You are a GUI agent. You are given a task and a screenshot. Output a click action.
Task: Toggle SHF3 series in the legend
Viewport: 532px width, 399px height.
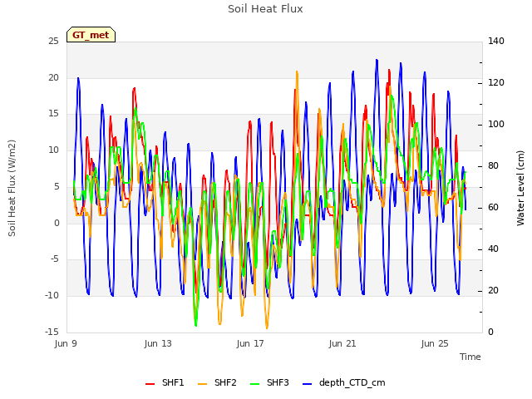tap(269, 382)
